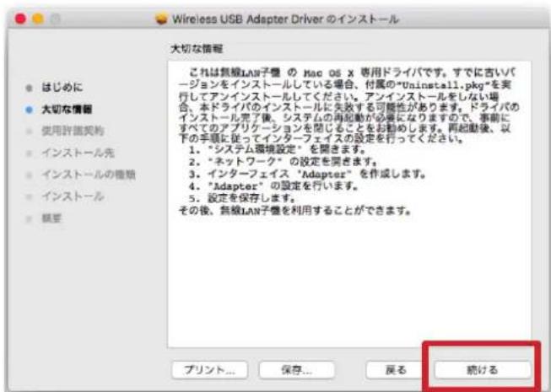Close the installer window with red button
Image resolution: width=551 pixels, height=392 pixels.
pyautogui.click(x=21, y=19)
